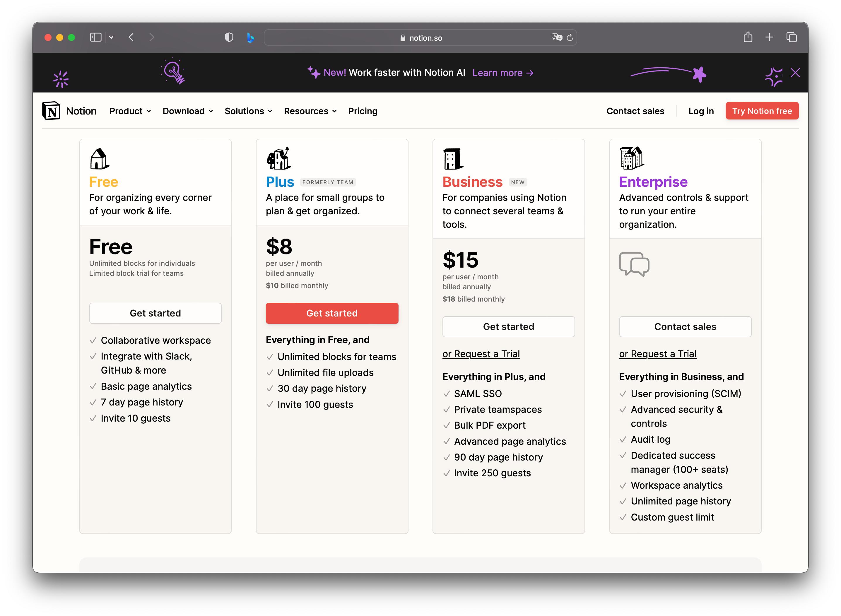Click the Notion logo icon

(x=51, y=111)
